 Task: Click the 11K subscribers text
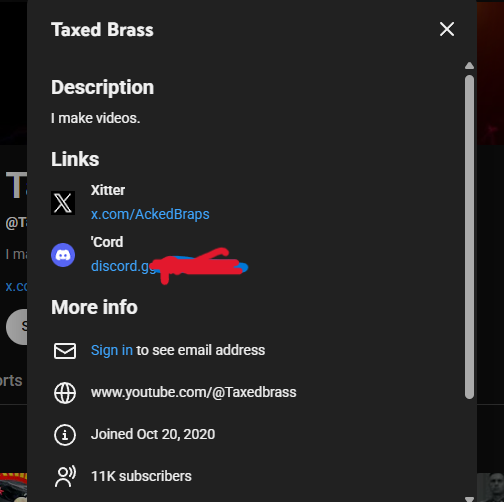coord(141,476)
